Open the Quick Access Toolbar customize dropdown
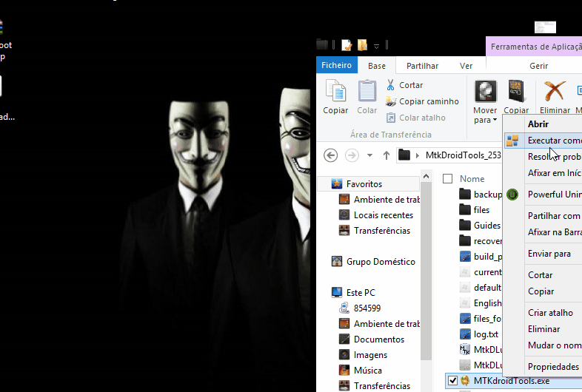The image size is (582, 392). (377, 46)
